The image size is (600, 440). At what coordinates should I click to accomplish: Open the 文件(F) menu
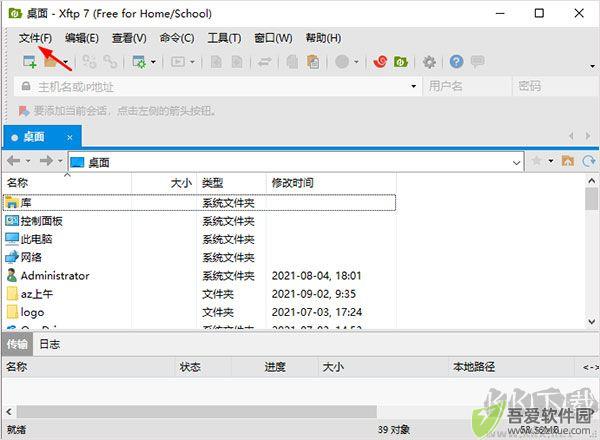pyautogui.click(x=35, y=38)
